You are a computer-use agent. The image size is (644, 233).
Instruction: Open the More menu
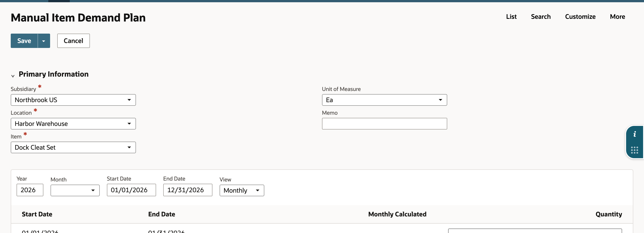click(617, 17)
